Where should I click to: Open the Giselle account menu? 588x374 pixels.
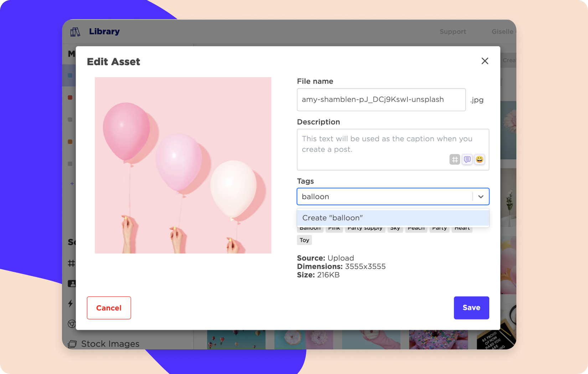pos(503,32)
